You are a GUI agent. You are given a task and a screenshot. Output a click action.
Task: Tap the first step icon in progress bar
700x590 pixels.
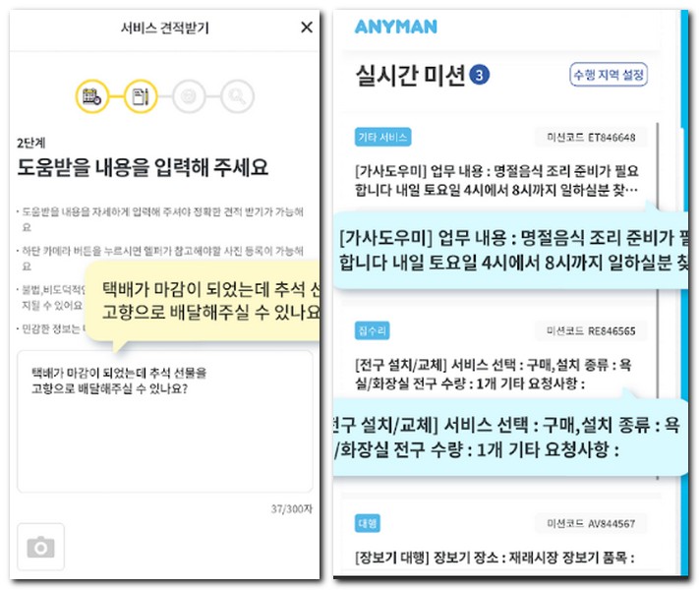point(92,96)
